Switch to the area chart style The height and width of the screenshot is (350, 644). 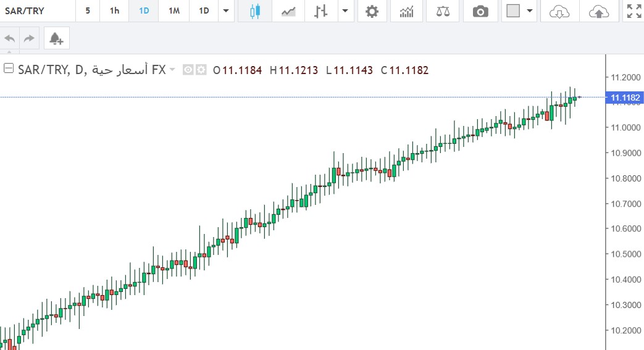click(x=288, y=11)
